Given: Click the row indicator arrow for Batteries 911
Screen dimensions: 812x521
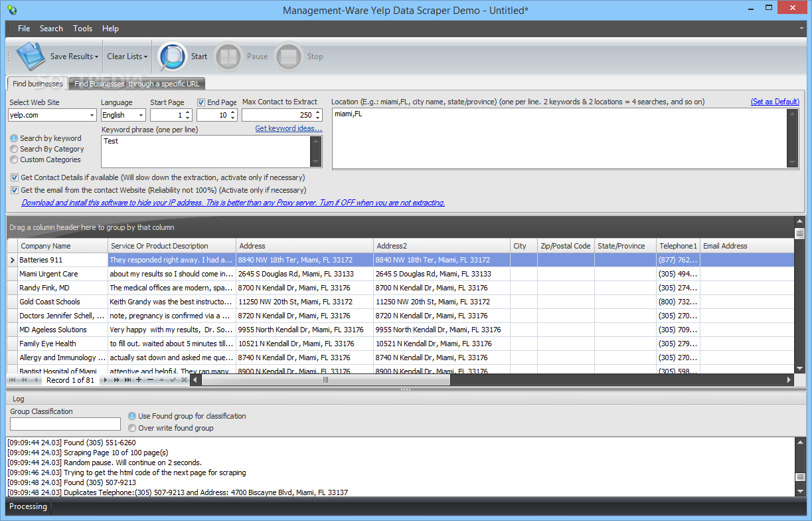Looking at the screenshot, I should [x=12, y=260].
